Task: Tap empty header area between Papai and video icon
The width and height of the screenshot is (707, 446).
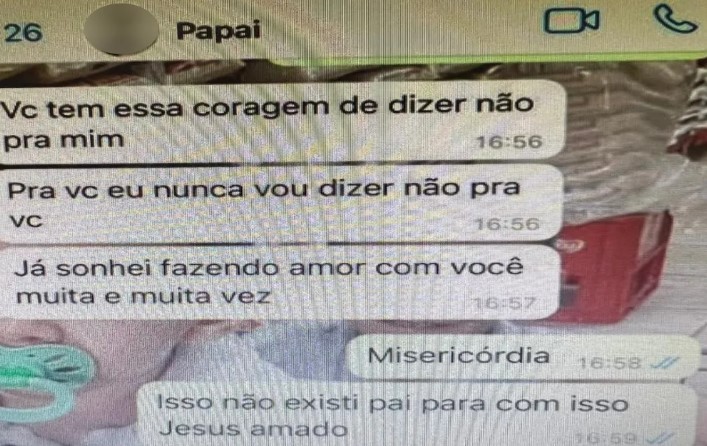Action: coord(401,30)
